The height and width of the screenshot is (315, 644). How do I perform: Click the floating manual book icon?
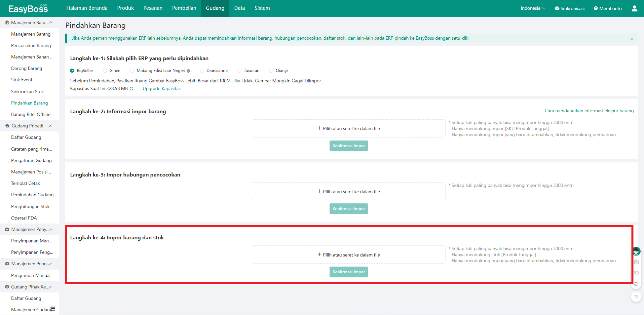[636, 262]
